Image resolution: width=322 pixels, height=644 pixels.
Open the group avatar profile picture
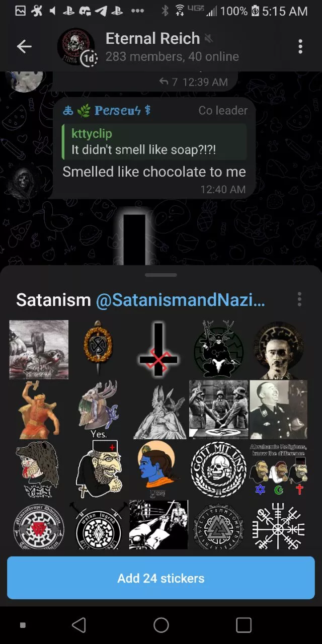click(x=76, y=47)
